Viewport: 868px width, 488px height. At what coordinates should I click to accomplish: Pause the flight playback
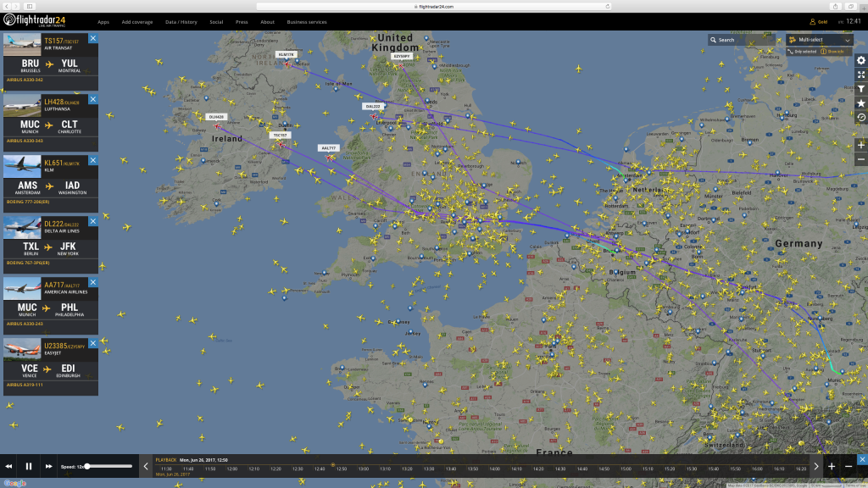pyautogui.click(x=29, y=467)
